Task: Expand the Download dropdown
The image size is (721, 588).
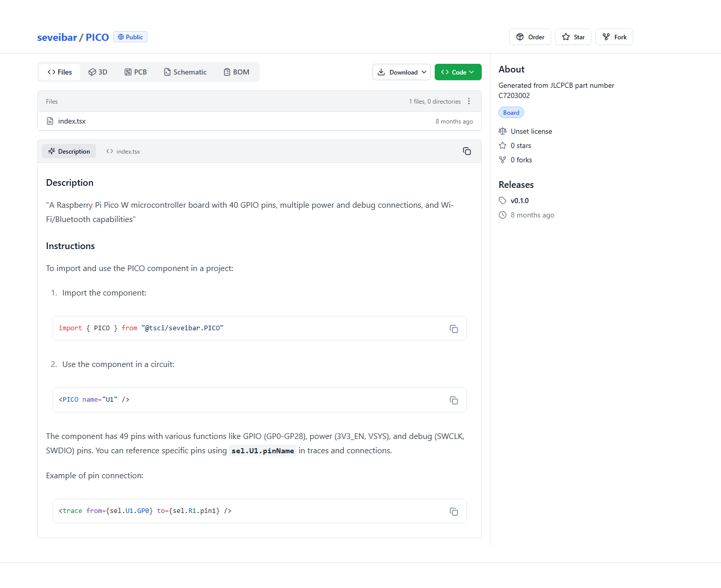Action: click(x=401, y=72)
